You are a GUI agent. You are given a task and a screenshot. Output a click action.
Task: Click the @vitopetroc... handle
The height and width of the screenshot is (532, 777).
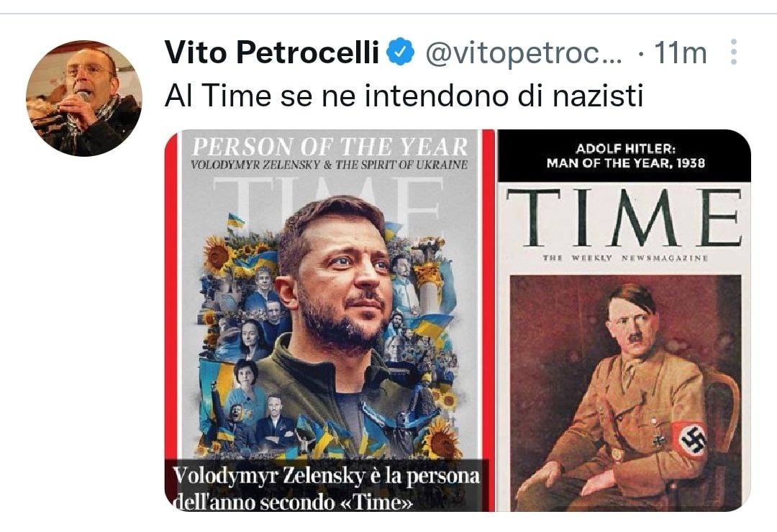point(524,52)
